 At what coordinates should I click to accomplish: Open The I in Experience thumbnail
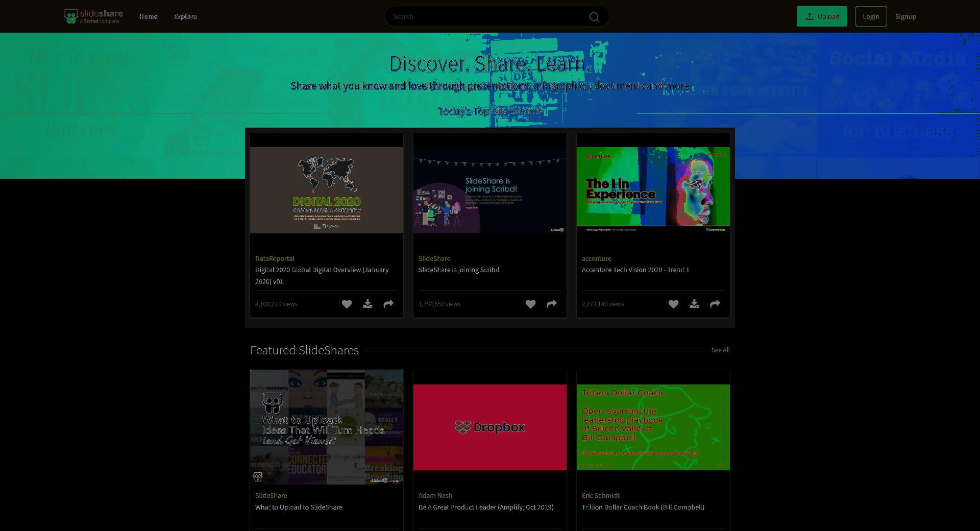click(653, 190)
